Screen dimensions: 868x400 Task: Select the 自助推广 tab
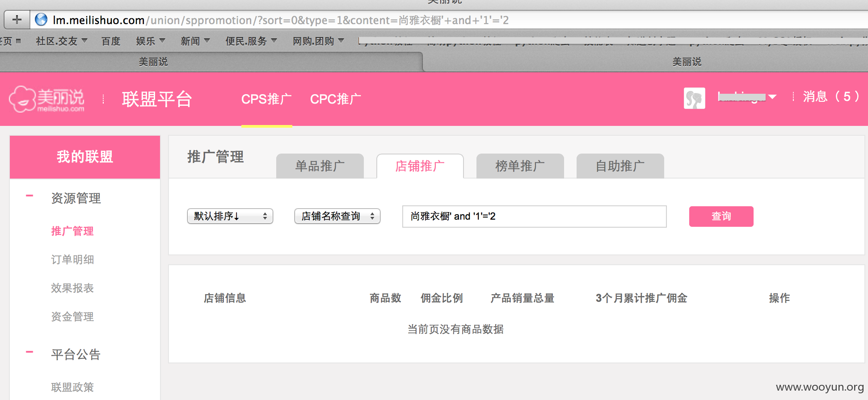coord(620,166)
